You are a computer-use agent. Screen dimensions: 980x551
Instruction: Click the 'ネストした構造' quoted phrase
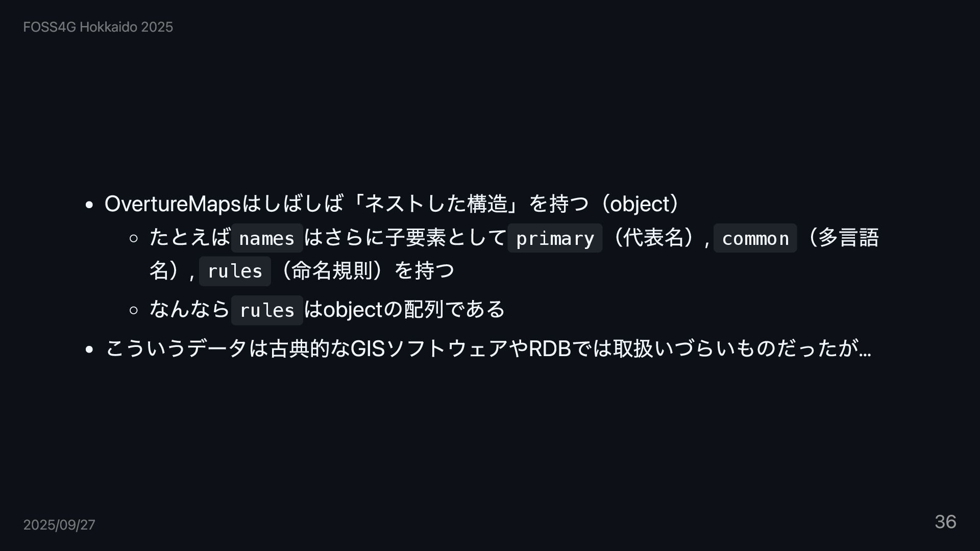[x=436, y=204]
